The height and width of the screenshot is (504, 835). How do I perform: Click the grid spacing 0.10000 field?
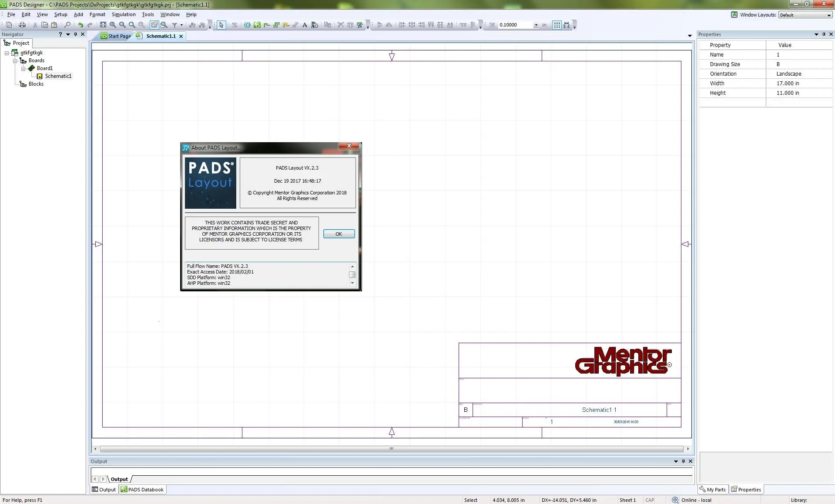(x=515, y=25)
